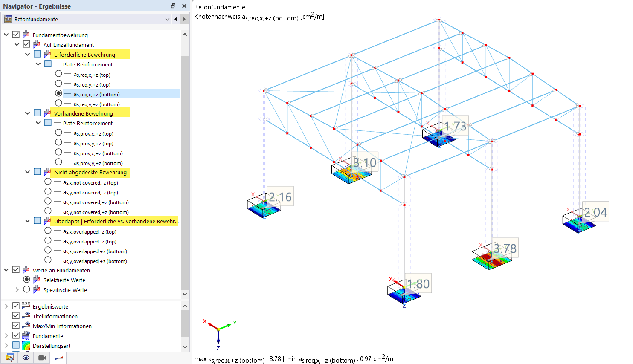Click the Betonfundamente addon icon
The width and height of the screenshot is (633, 364).
pyautogui.click(x=8, y=19)
